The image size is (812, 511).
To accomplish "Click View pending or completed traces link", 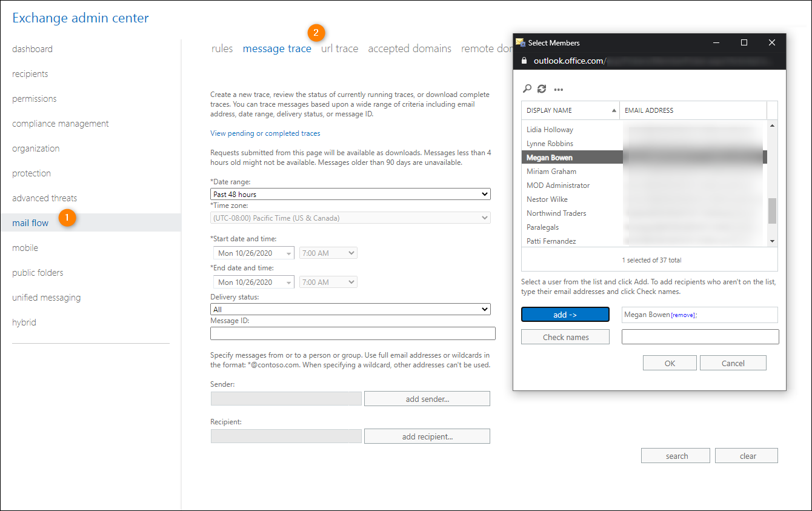I will click(265, 133).
